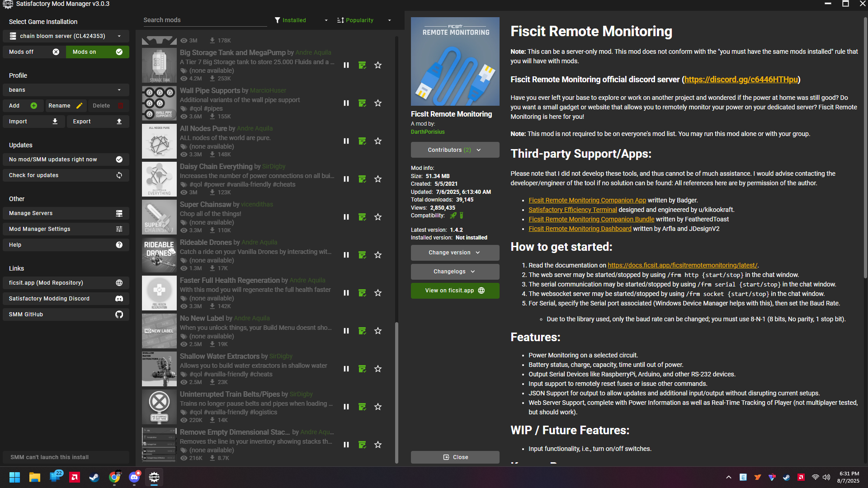Viewport: 868px width, 488px height.
Task: Expand the Contributors list
Action: point(455,150)
